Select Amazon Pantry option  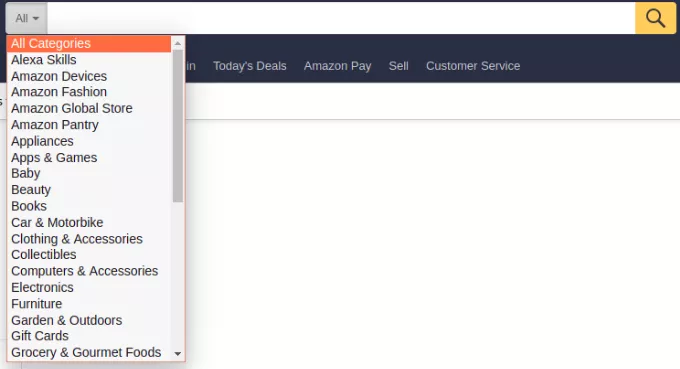(x=89, y=125)
